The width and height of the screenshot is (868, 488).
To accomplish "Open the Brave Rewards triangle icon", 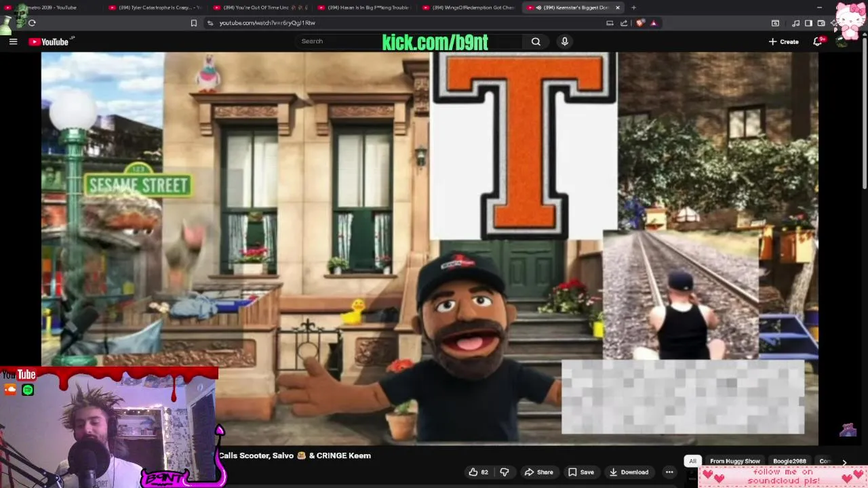I will tap(654, 23).
